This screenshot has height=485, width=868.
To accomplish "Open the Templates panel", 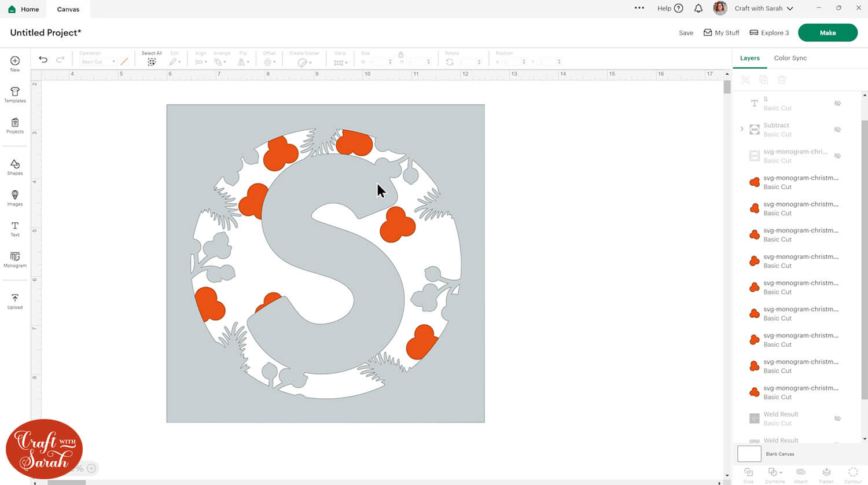I will [x=15, y=94].
